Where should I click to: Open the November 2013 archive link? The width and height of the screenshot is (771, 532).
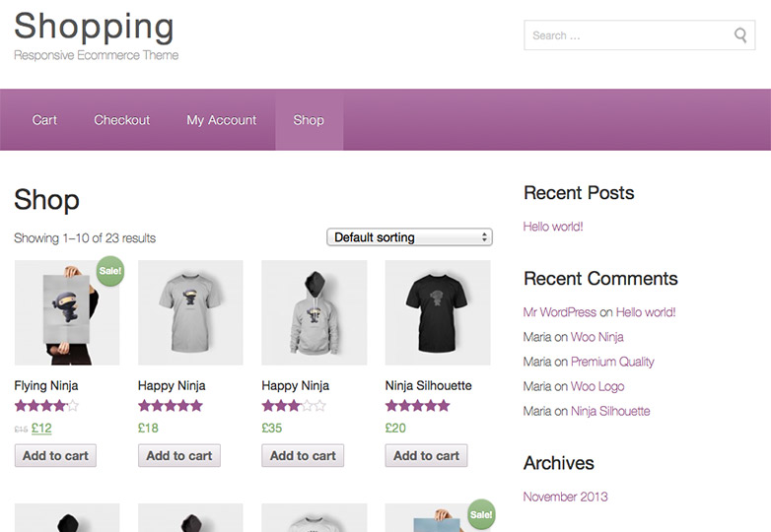coord(566,497)
